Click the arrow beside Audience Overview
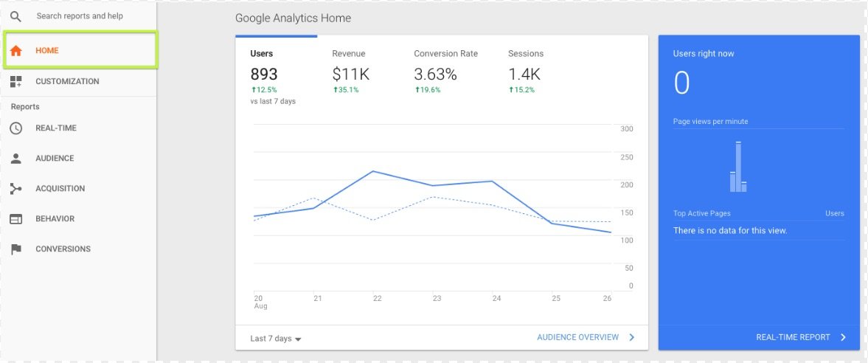Viewport: 868px width, 363px height. pos(631,337)
